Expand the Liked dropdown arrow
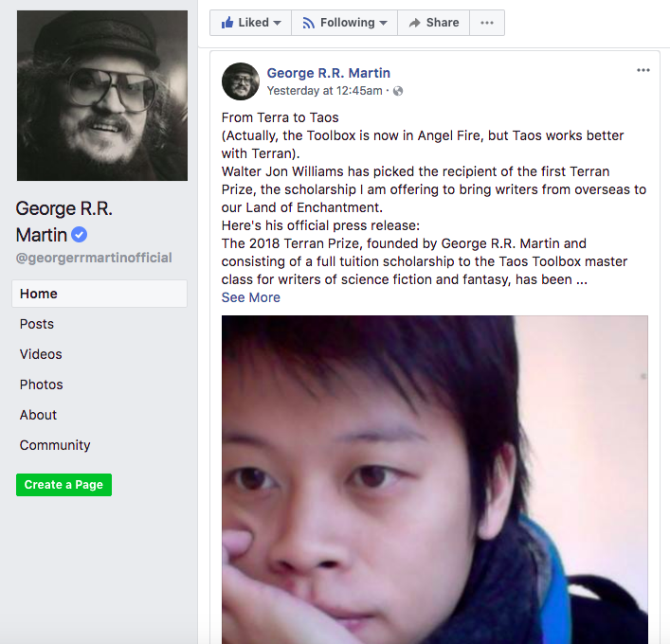The height and width of the screenshot is (644, 670). 277,23
